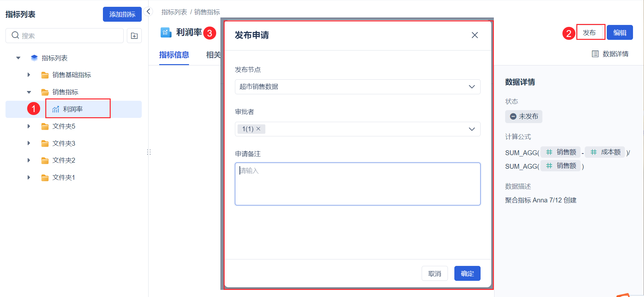The height and width of the screenshot is (297, 644).
Task: Select the 文件夹3 tree item
Action: tap(64, 143)
